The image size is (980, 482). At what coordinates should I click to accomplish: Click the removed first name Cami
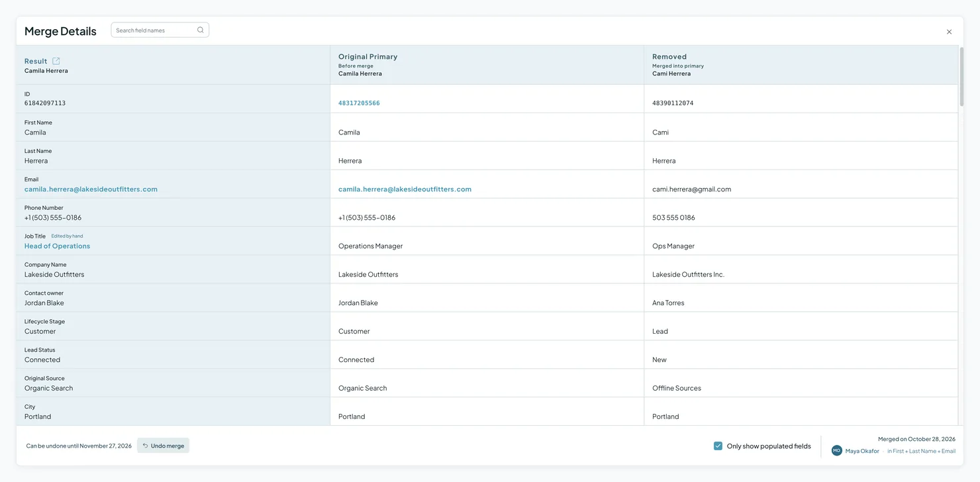660,132
